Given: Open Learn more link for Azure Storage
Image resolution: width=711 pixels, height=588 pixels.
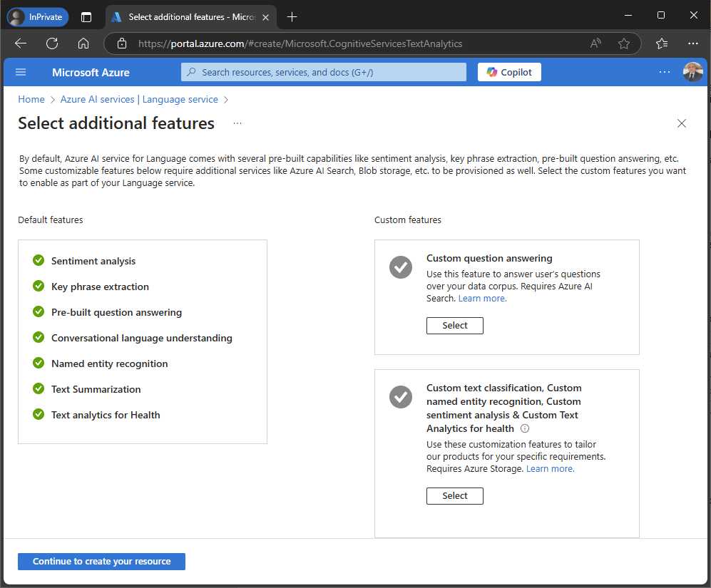Looking at the screenshot, I should [550, 469].
